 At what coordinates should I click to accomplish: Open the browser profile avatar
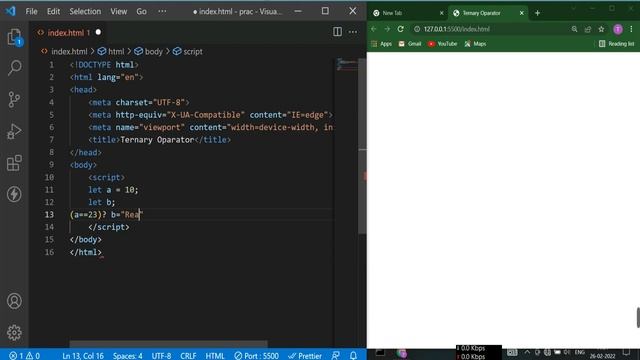tap(618, 29)
